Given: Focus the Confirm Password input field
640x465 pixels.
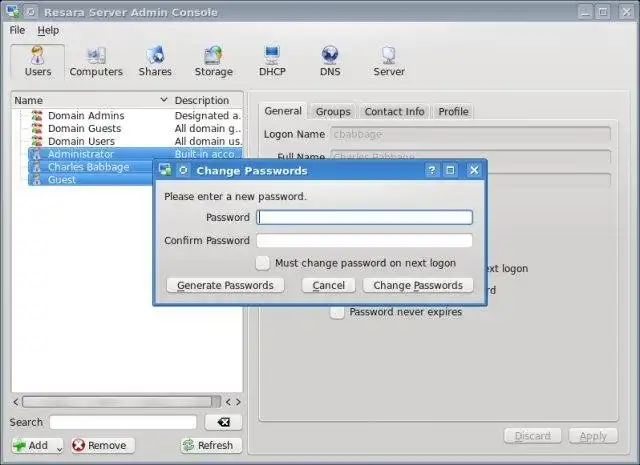Looking at the screenshot, I should tap(364, 240).
